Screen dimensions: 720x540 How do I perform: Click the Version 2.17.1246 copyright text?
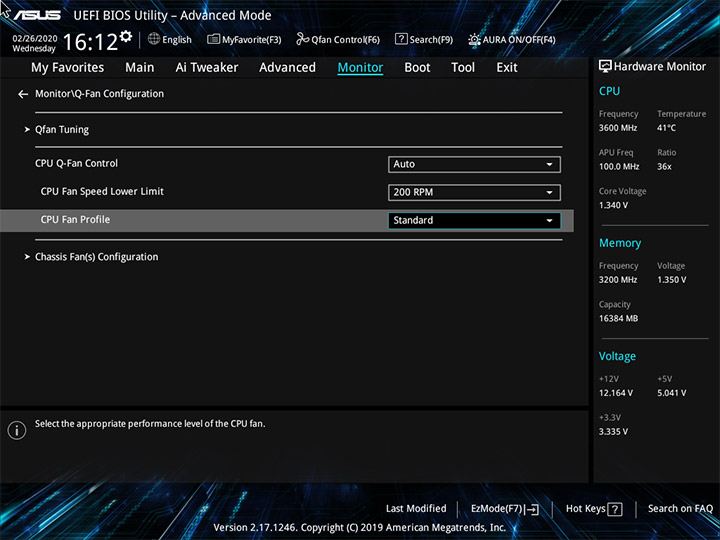[x=360, y=528]
